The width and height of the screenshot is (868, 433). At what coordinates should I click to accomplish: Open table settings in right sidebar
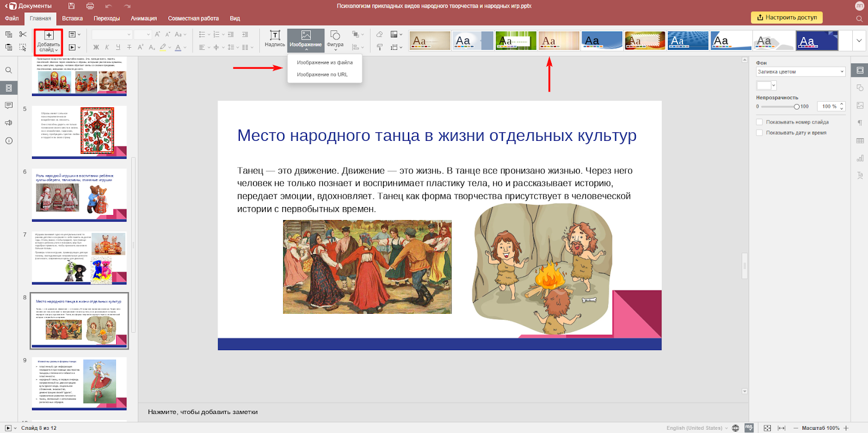pos(860,141)
